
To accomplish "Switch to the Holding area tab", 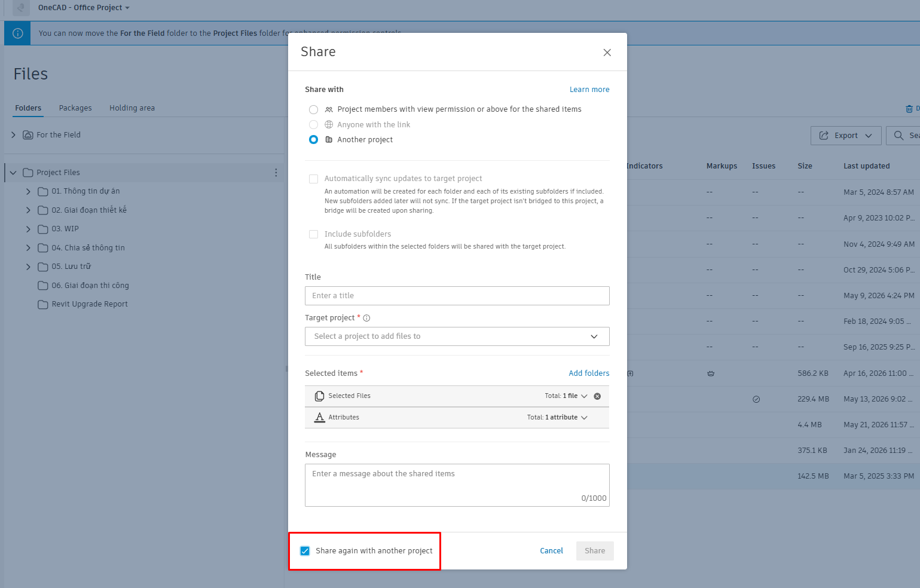I will pos(132,108).
